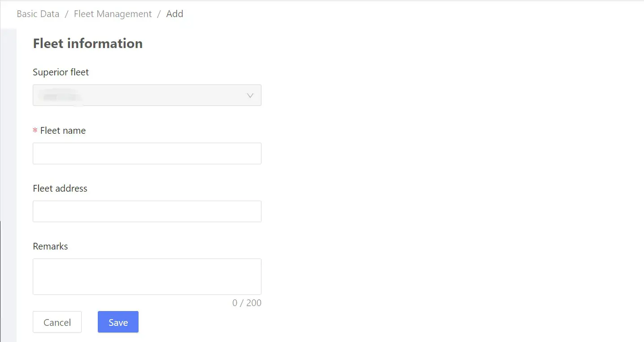Click the Fleet information heading

87,43
